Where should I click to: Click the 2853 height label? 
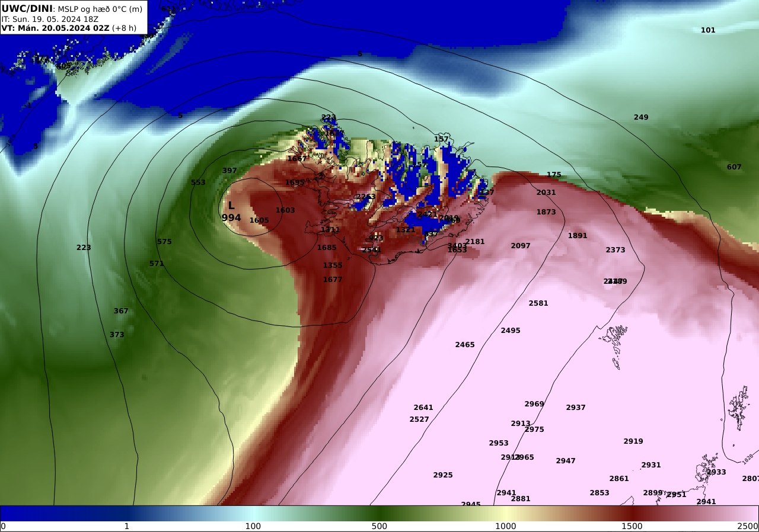pos(599,493)
